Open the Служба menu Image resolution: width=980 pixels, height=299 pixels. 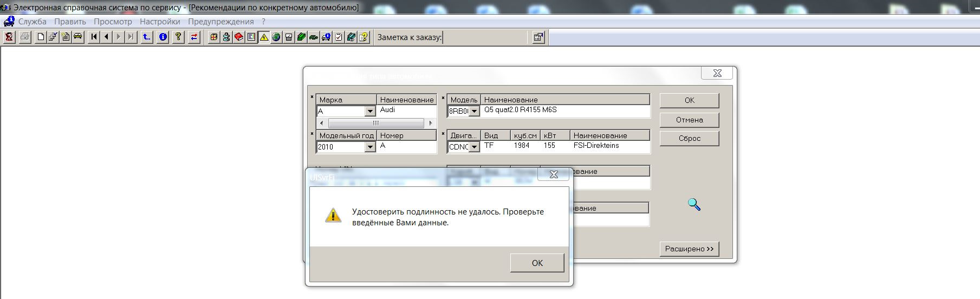coord(33,22)
